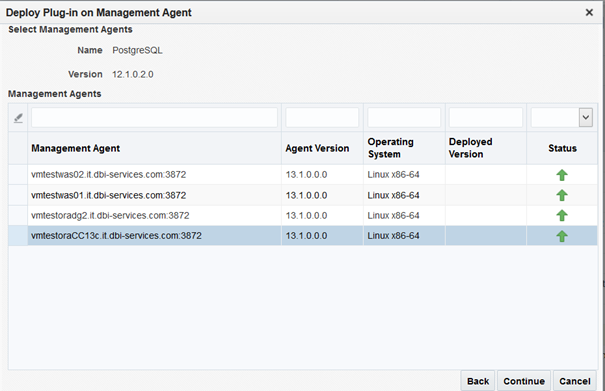Viewport: 605px width, 391px height.
Task: Click the Cancel button
Action: point(575,381)
